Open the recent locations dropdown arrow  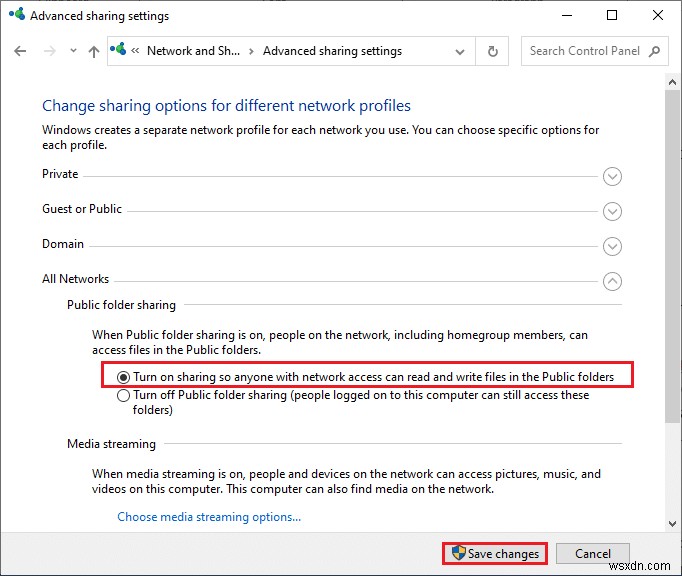[73, 51]
